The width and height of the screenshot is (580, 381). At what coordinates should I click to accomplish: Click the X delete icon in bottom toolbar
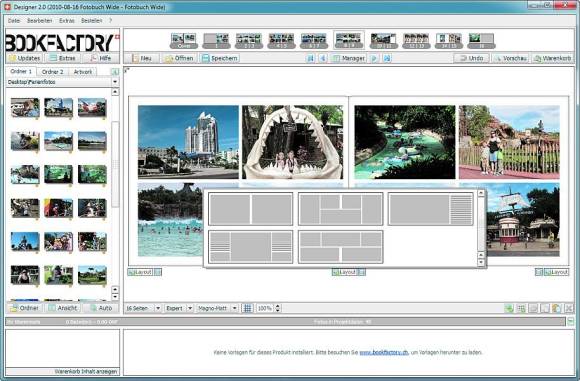pos(569,308)
